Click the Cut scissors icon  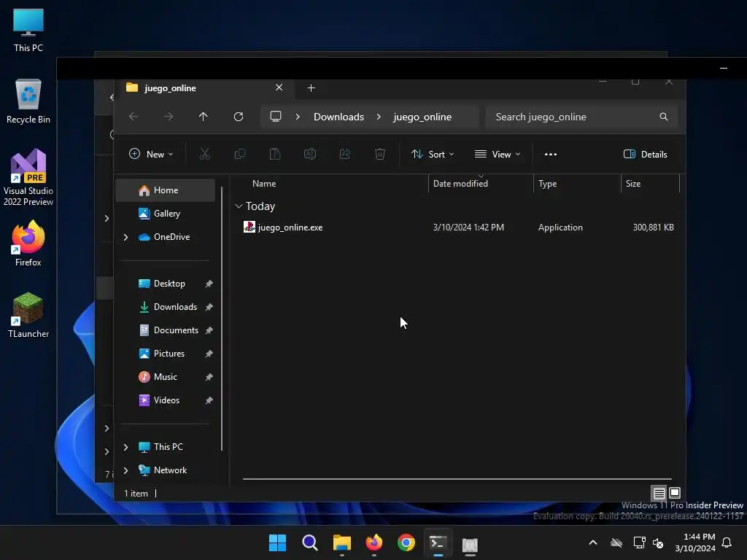tap(204, 154)
